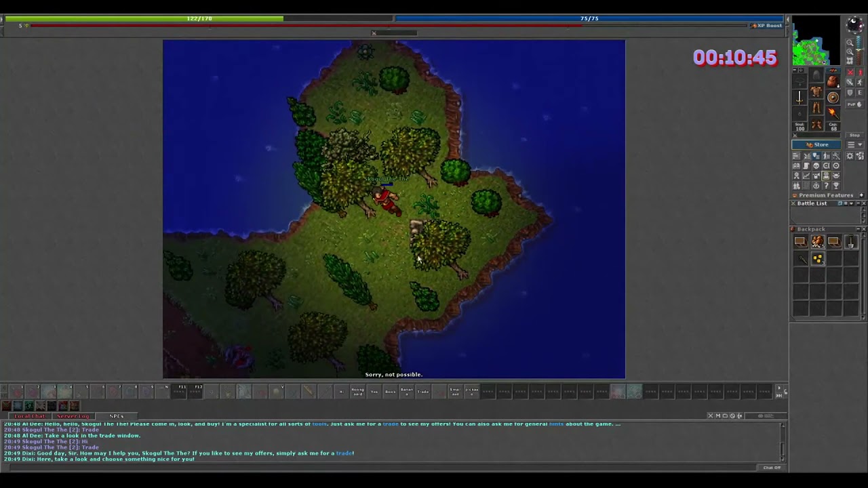Click the Stop button

point(854,135)
